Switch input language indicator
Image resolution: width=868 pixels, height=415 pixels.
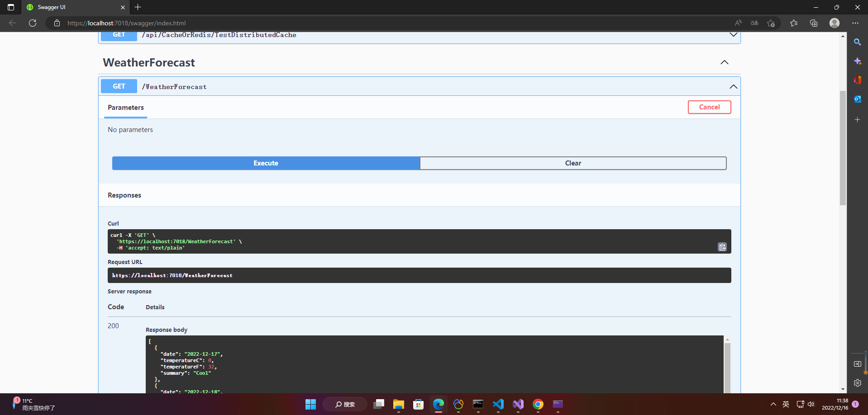[x=786, y=404]
